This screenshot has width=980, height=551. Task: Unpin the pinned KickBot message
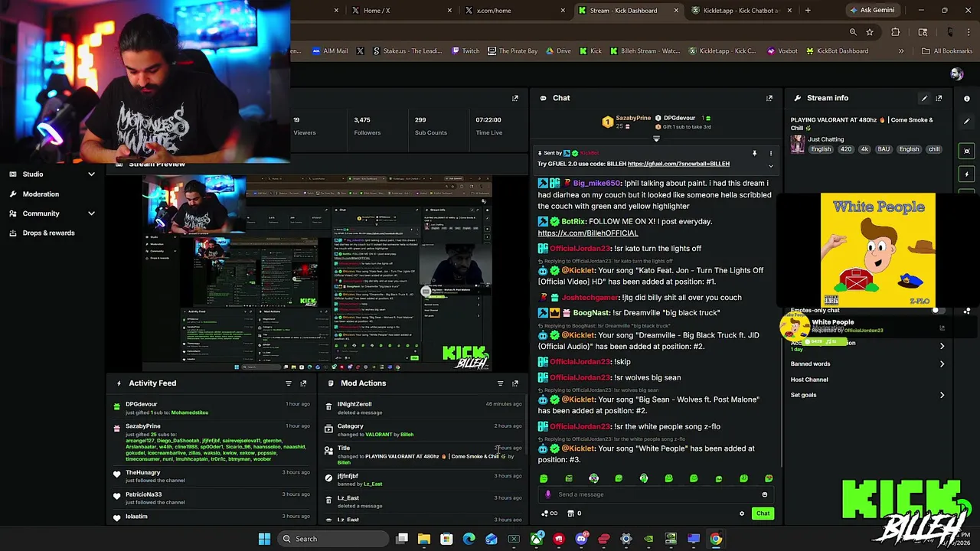(x=754, y=153)
